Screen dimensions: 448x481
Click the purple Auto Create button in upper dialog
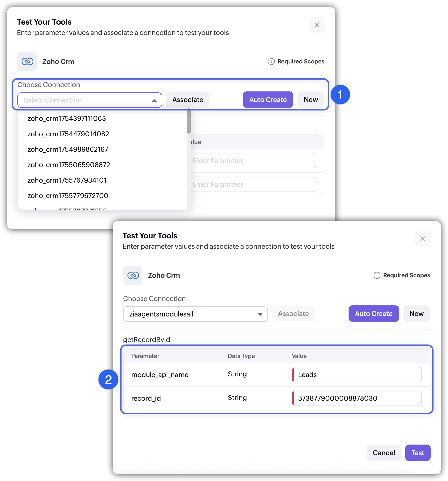pyautogui.click(x=268, y=100)
